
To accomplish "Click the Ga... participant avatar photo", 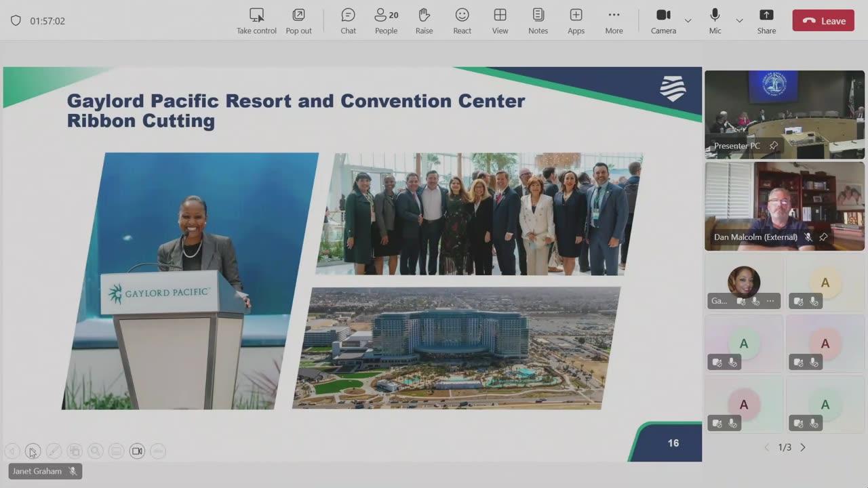I will pyautogui.click(x=744, y=281).
